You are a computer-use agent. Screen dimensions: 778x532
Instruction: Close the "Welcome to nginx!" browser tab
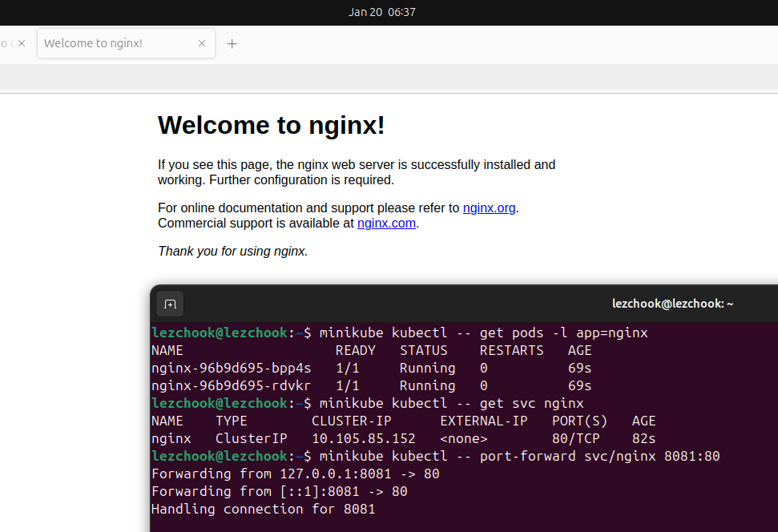(202, 43)
